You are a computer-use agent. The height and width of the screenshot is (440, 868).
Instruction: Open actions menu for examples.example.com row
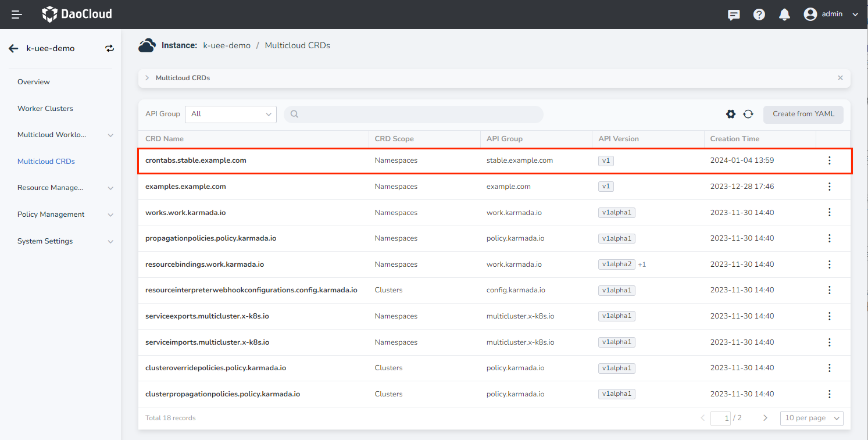829,187
